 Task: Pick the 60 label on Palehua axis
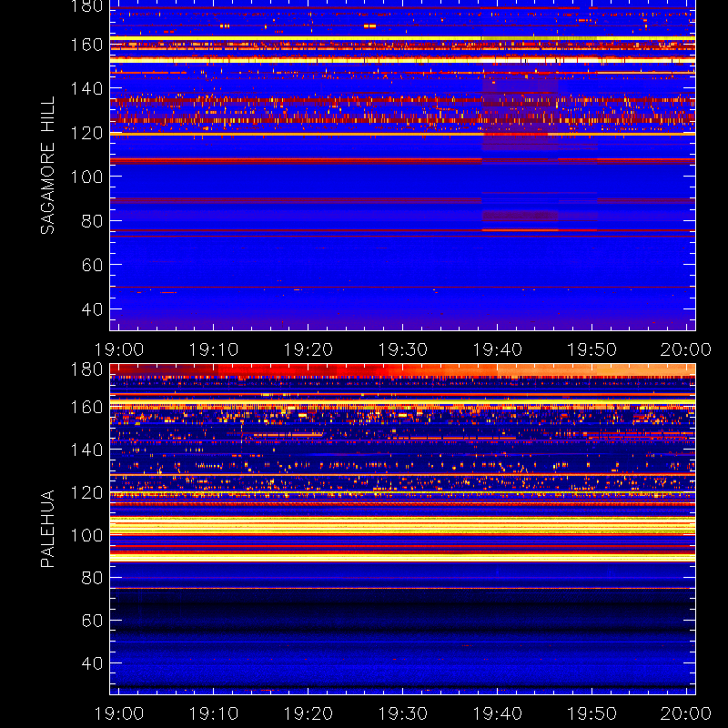(x=92, y=621)
